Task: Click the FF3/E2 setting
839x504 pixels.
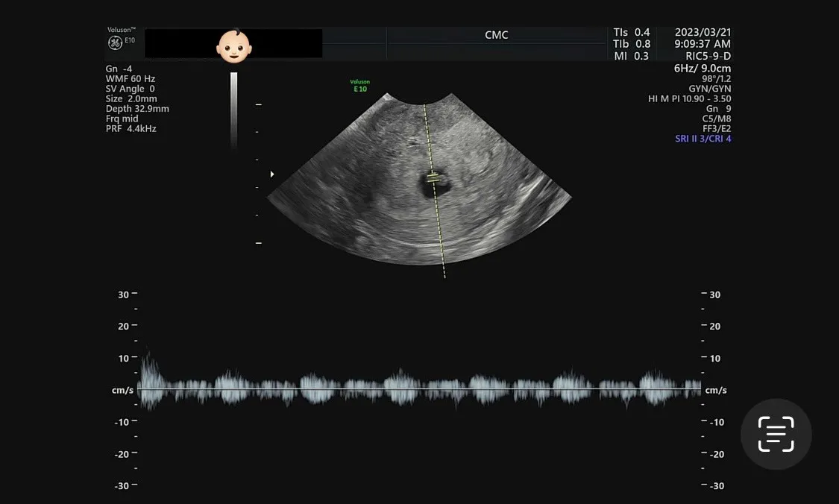Action: pyautogui.click(x=717, y=128)
